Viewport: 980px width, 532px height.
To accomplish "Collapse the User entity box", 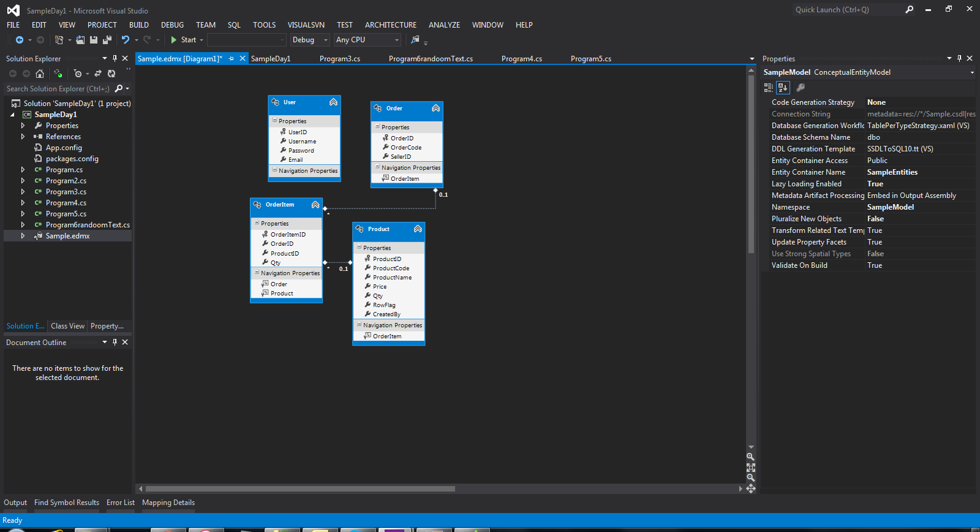I will (333, 102).
